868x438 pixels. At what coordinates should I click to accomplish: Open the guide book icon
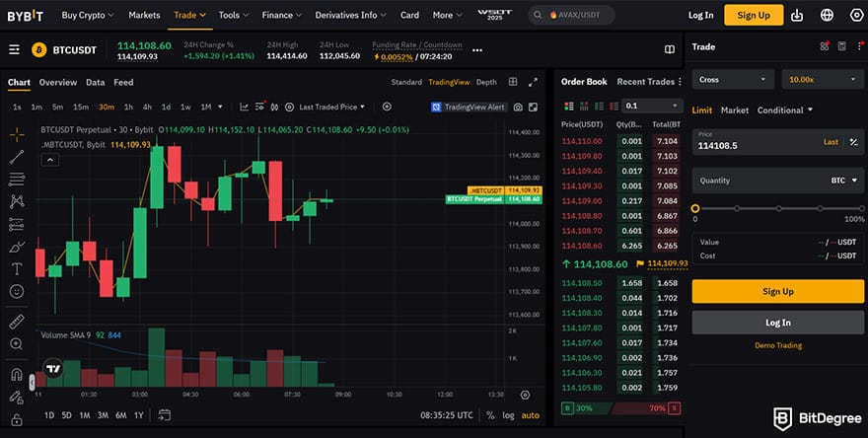[670, 50]
